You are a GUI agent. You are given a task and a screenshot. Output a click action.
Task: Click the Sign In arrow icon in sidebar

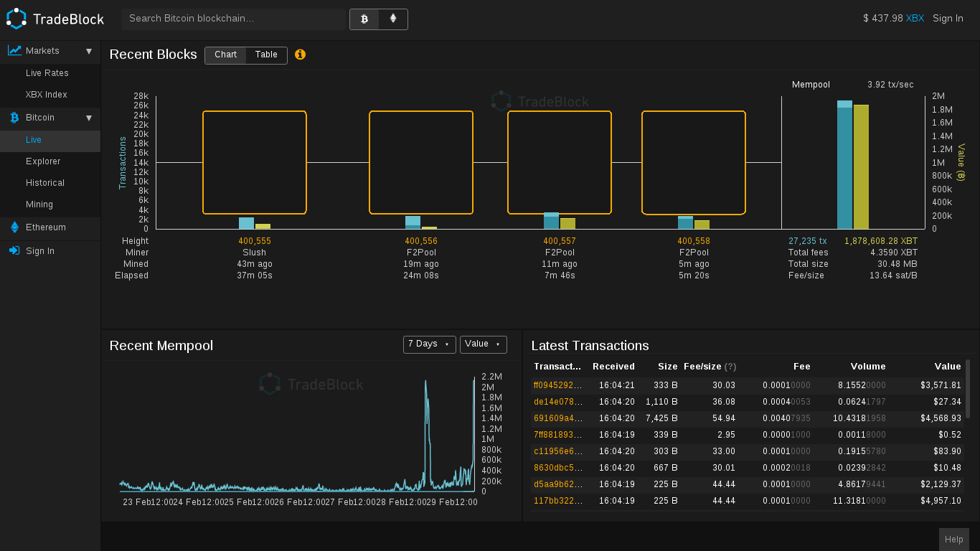(x=14, y=251)
